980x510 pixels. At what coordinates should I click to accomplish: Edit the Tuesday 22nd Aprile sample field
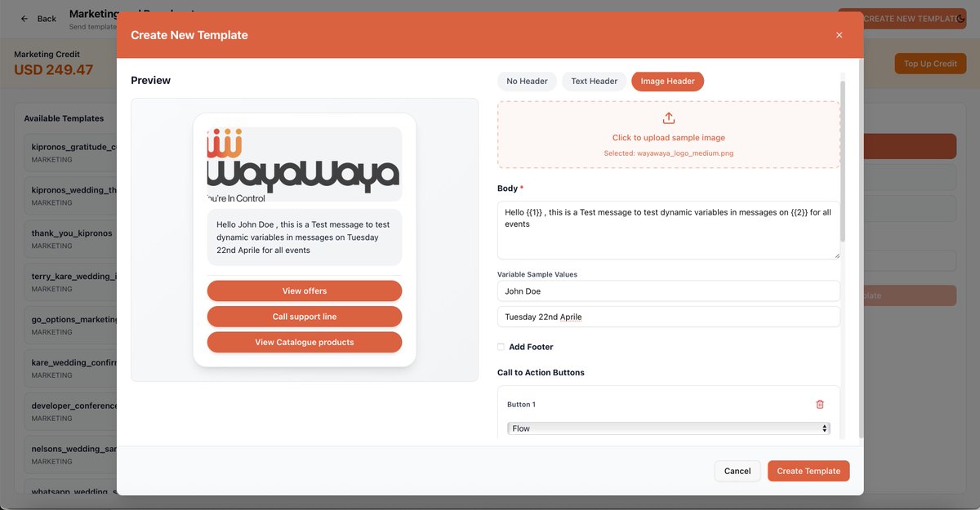tap(669, 317)
